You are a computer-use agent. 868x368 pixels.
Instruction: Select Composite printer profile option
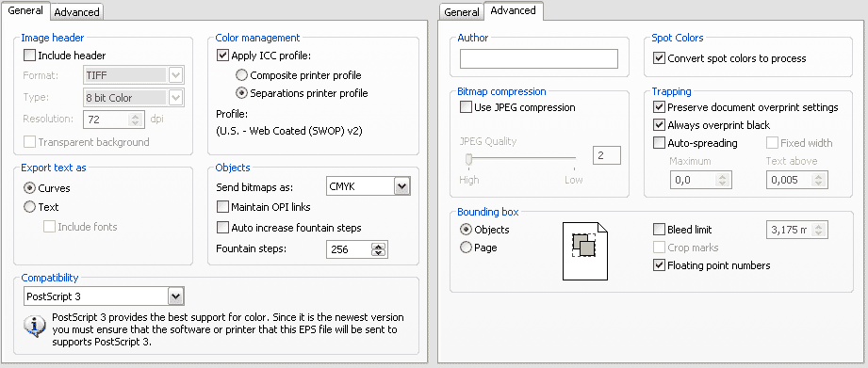(241, 75)
